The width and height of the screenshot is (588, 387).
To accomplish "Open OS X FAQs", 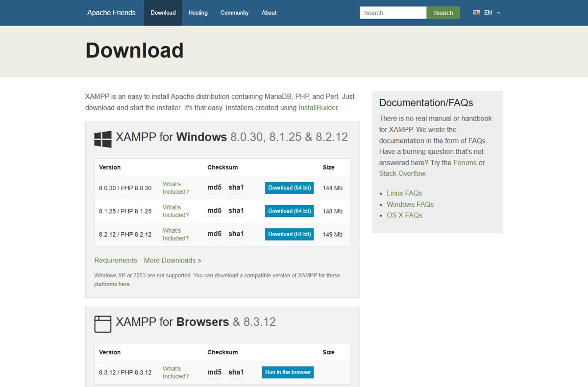I will pos(404,215).
